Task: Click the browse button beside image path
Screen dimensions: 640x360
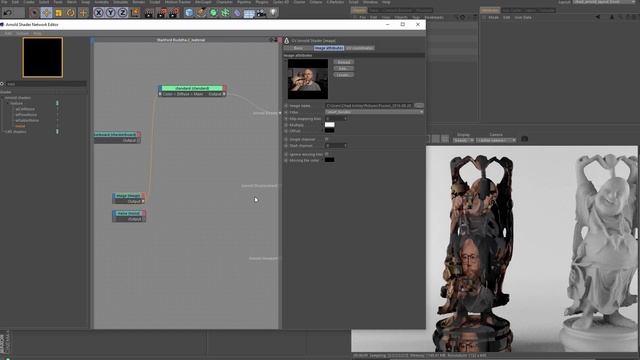Action: [x=419, y=106]
